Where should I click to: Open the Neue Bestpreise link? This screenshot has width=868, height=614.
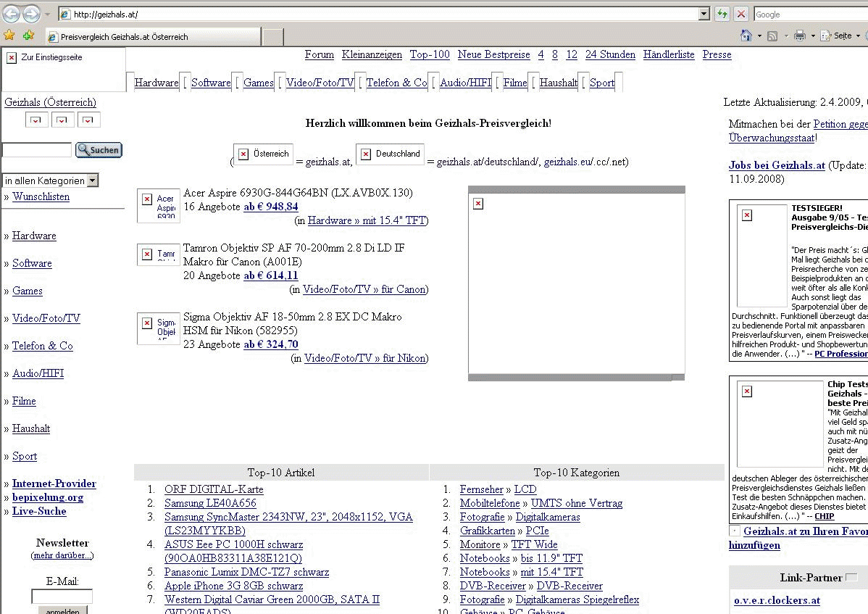pos(494,54)
